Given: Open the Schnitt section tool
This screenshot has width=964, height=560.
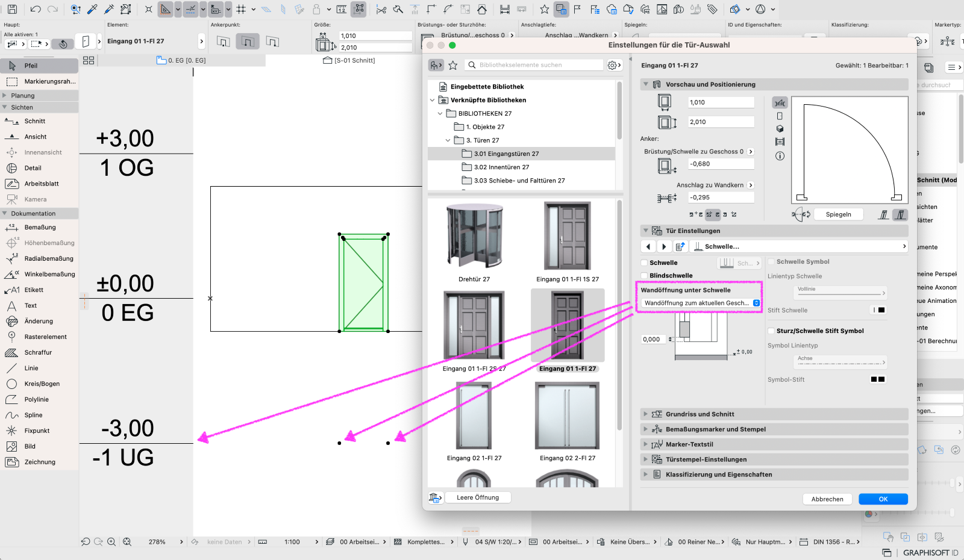Looking at the screenshot, I should 39,121.
